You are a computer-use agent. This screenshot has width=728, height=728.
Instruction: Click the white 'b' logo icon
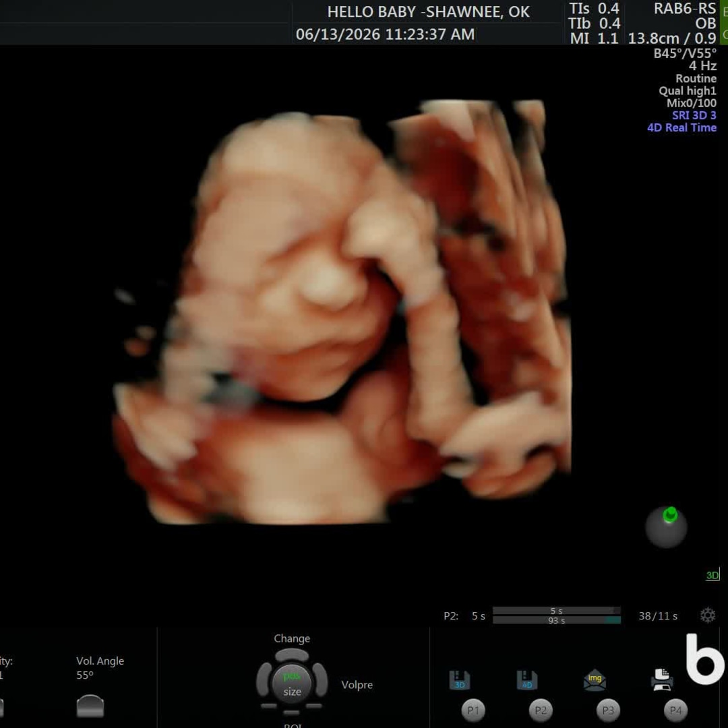(705, 659)
